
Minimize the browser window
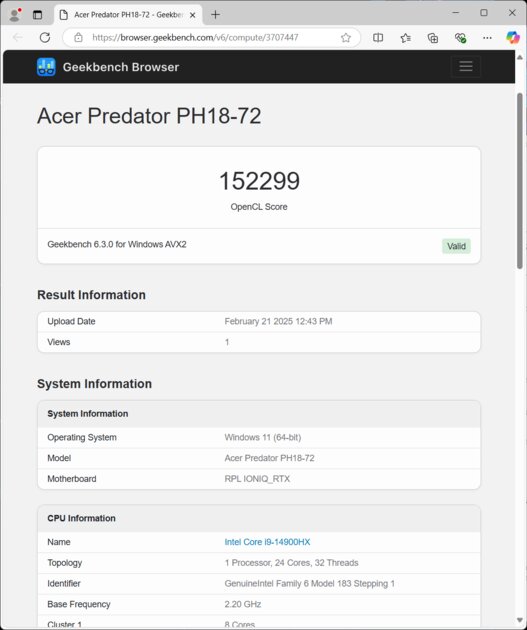[x=456, y=13]
